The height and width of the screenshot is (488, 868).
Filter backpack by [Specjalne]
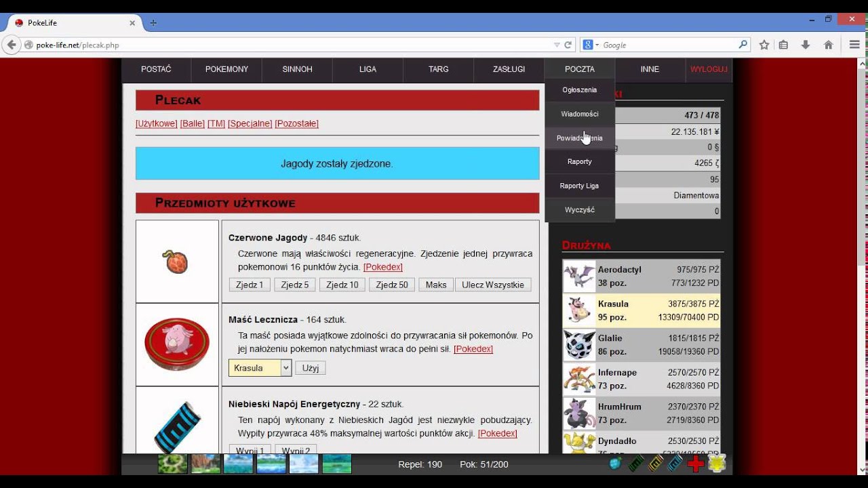pos(250,123)
